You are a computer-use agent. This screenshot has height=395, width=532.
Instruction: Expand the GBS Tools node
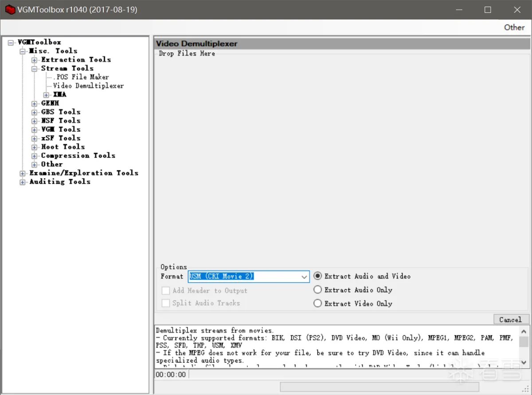click(34, 112)
